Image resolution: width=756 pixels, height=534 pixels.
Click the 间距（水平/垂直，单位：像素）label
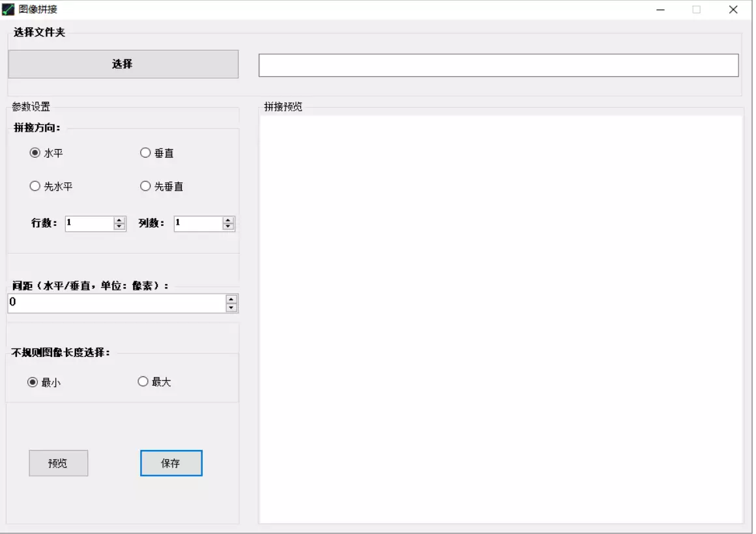tap(90, 286)
